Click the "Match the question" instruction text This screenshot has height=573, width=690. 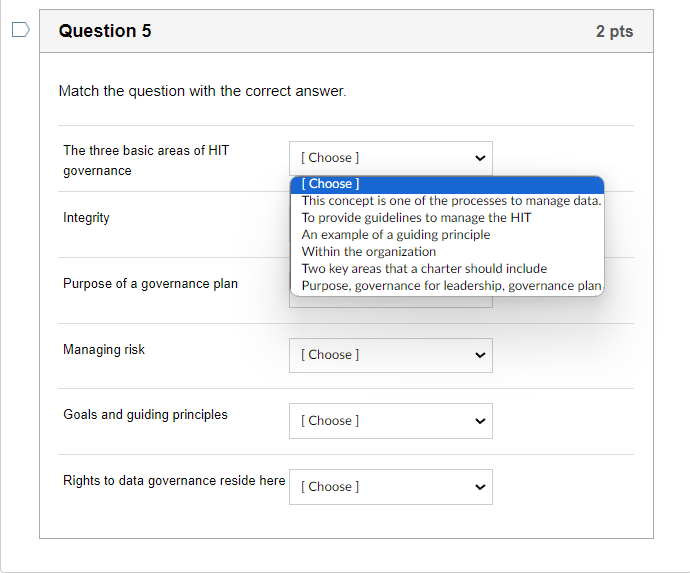point(203,91)
